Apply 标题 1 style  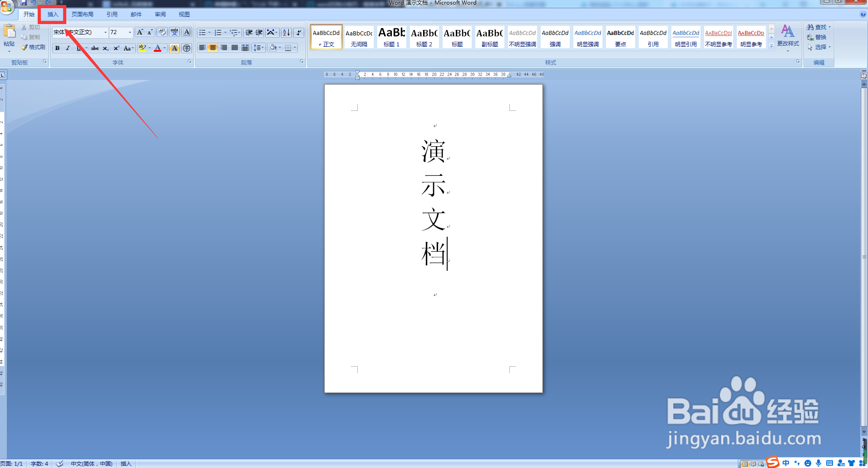point(392,37)
